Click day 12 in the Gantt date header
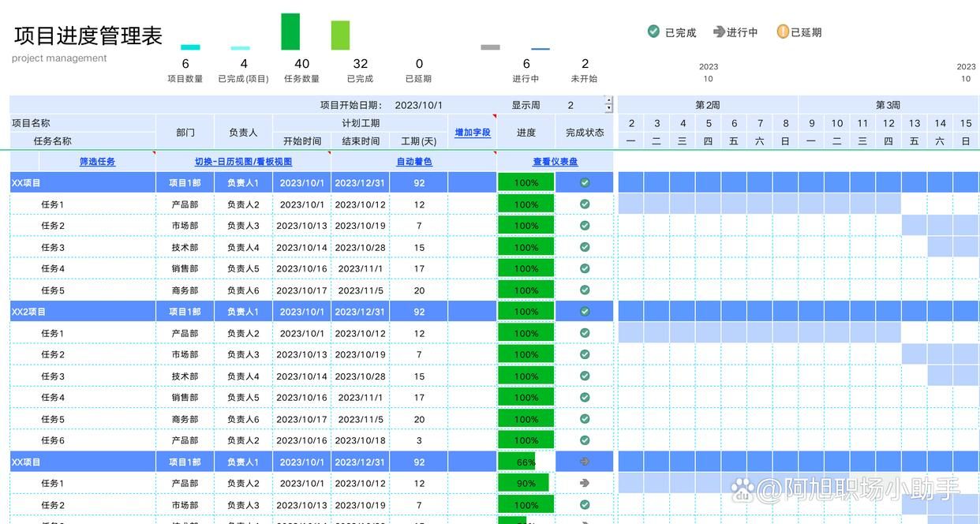Screen dimensions: 980x524 888,123
